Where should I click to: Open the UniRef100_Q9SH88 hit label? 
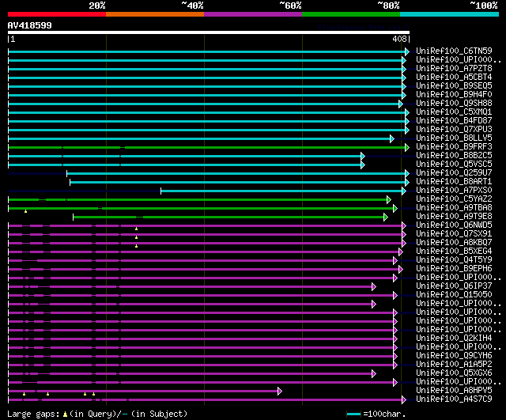[454, 104]
